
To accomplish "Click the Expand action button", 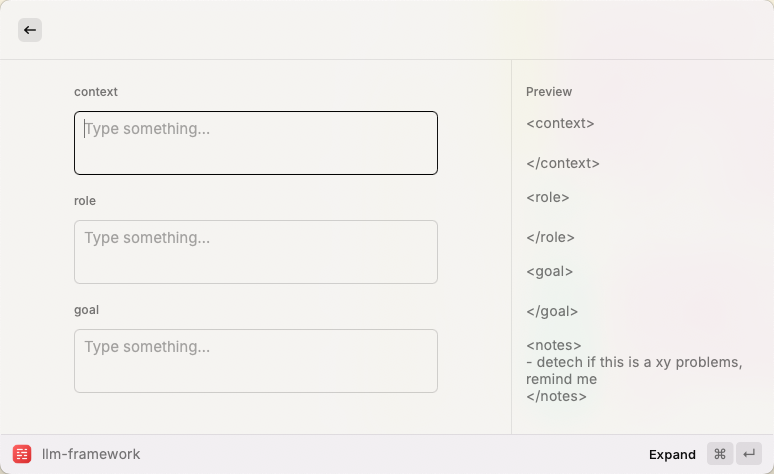I will [672, 454].
